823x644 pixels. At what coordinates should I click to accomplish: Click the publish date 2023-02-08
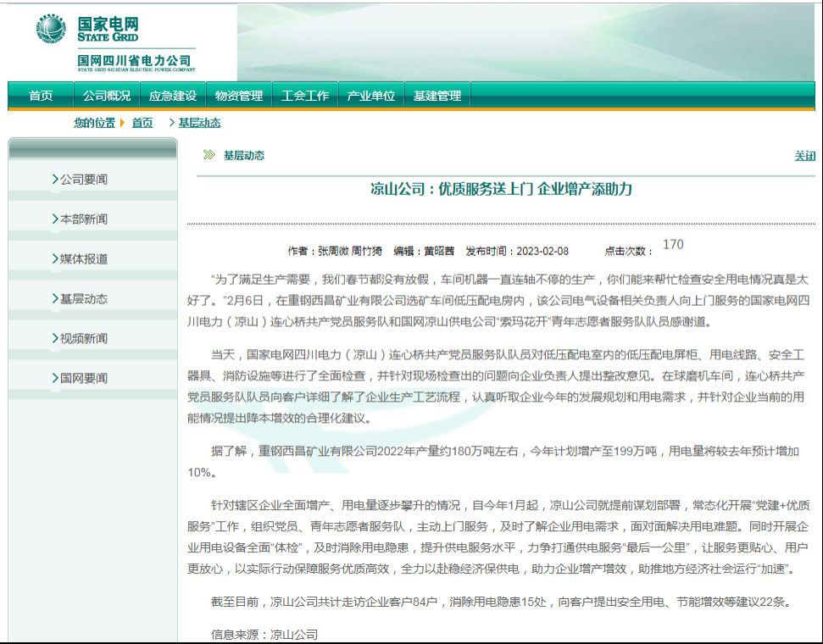pos(542,252)
